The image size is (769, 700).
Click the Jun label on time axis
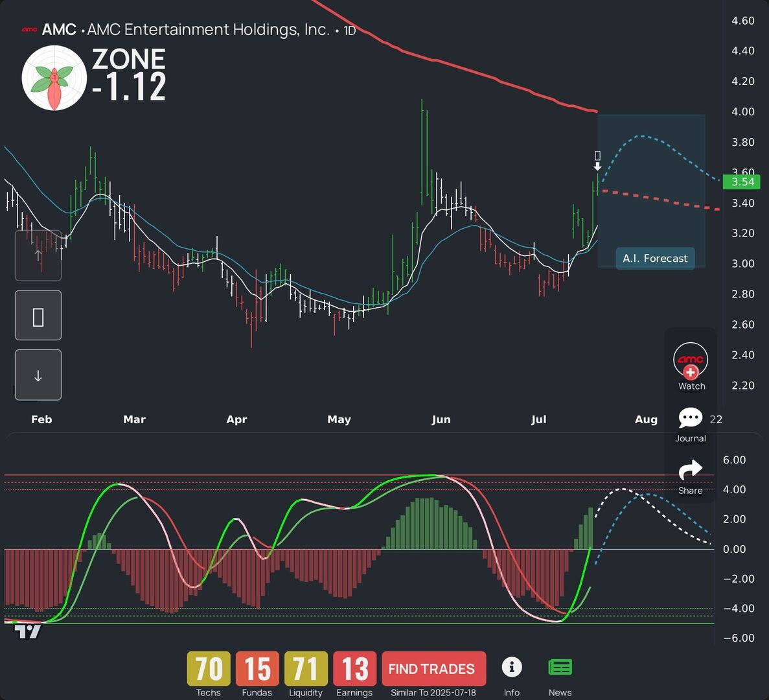(x=441, y=419)
